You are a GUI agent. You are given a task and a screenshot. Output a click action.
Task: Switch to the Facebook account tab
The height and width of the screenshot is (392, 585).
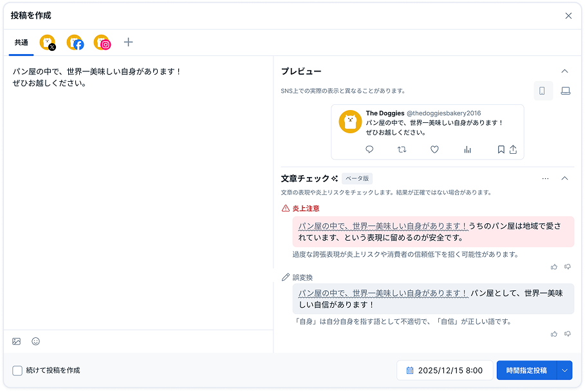pyautogui.click(x=75, y=42)
